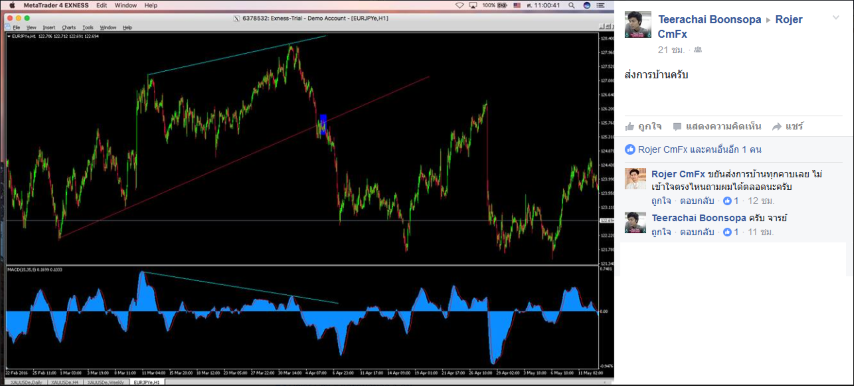Open MetaTrader Insert menu

click(48, 27)
